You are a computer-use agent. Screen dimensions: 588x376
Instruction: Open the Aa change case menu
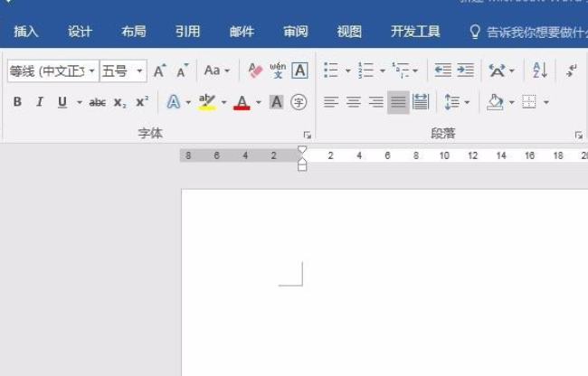217,70
